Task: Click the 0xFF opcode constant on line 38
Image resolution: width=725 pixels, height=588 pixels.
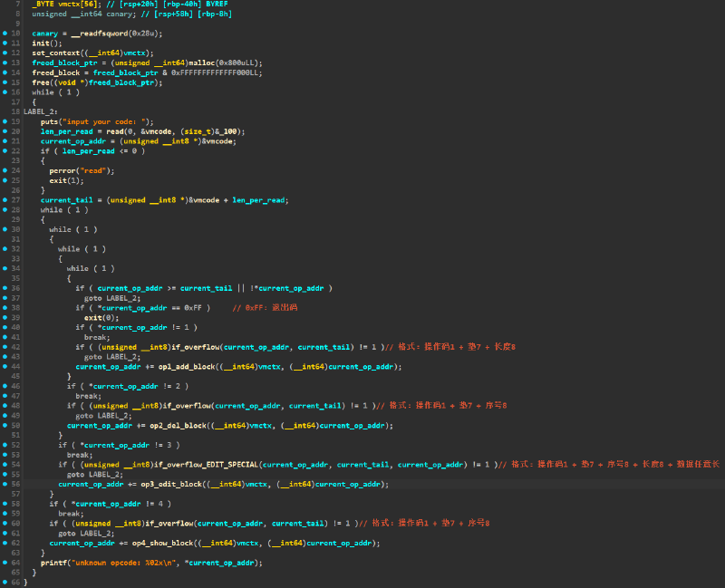Action: pos(193,308)
